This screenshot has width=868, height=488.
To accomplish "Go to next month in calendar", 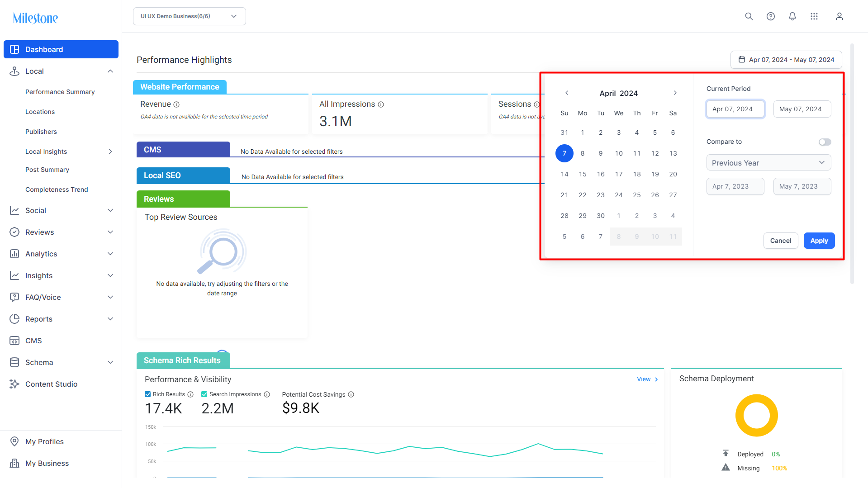I will (x=675, y=93).
